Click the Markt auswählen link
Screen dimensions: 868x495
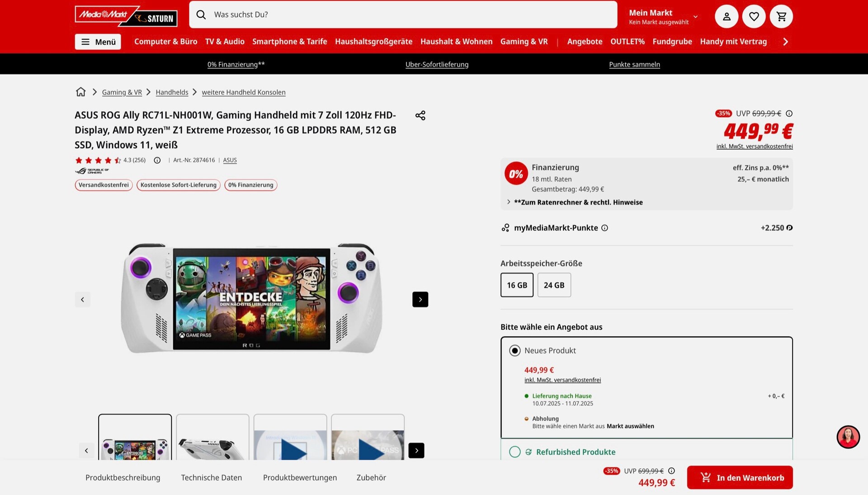point(630,426)
